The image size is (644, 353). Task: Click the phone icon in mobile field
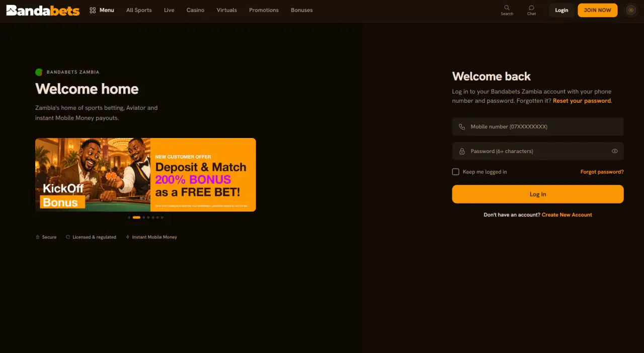pyautogui.click(x=462, y=127)
